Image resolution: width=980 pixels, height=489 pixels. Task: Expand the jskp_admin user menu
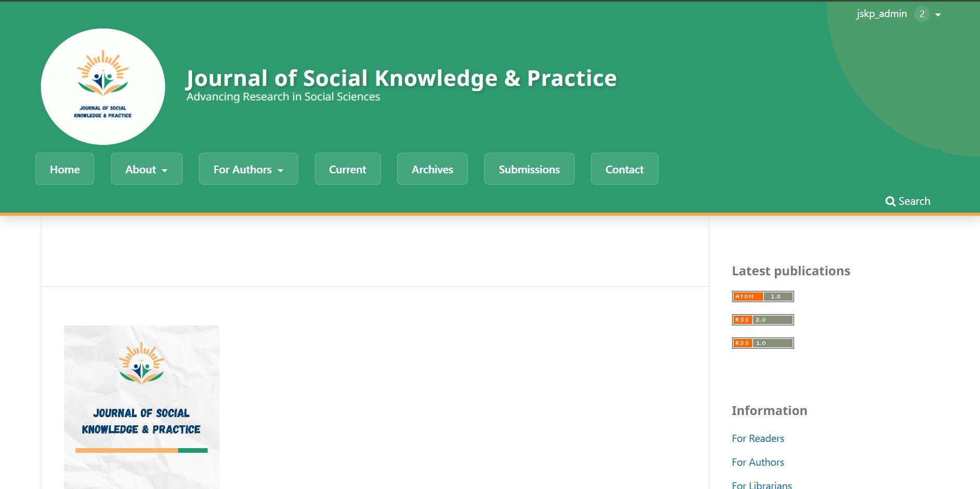click(x=882, y=14)
